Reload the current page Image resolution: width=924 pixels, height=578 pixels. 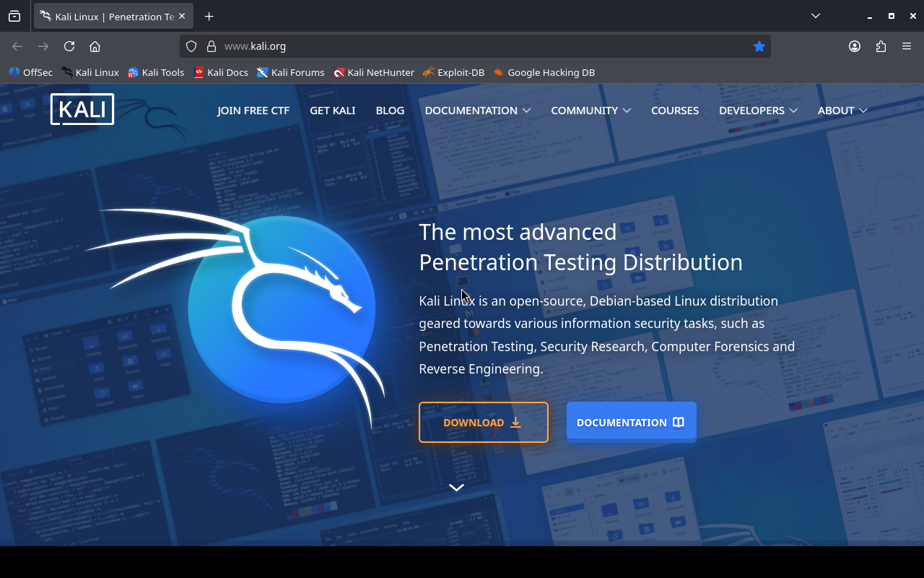coord(69,46)
